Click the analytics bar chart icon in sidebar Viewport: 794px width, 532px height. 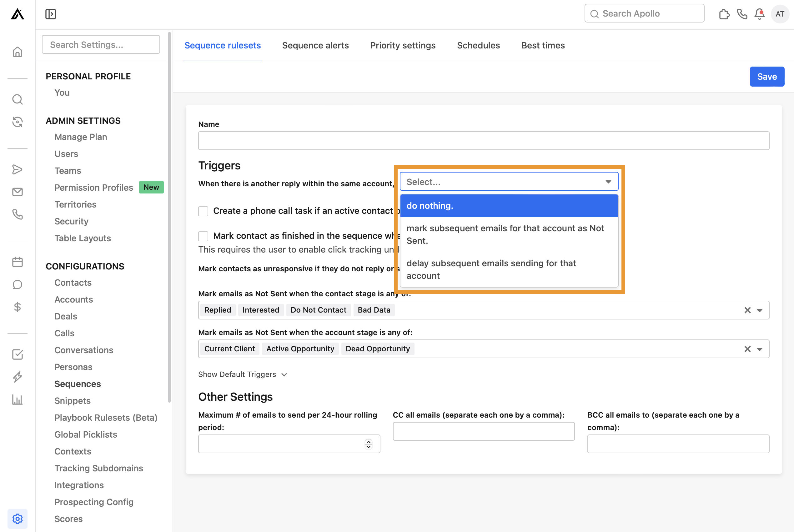point(17,399)
